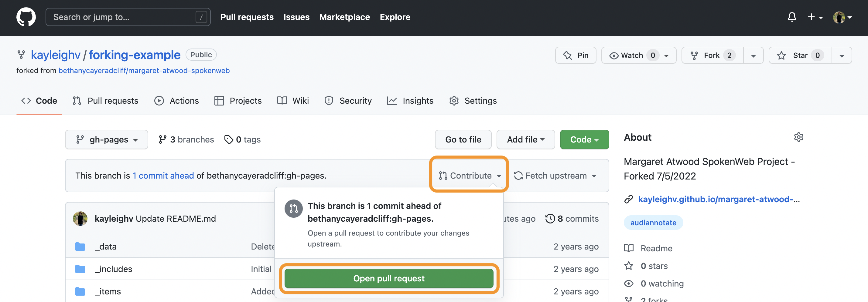Open the 1 commit ahead link
Screen dimensions: 868x302
(x=163, y=176)
